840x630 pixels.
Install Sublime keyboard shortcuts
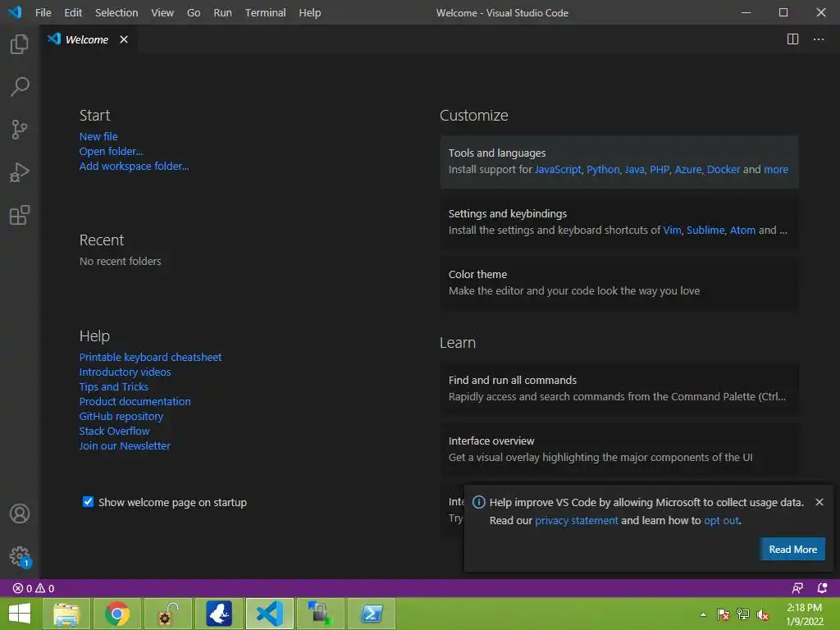(x=705, y=230)
